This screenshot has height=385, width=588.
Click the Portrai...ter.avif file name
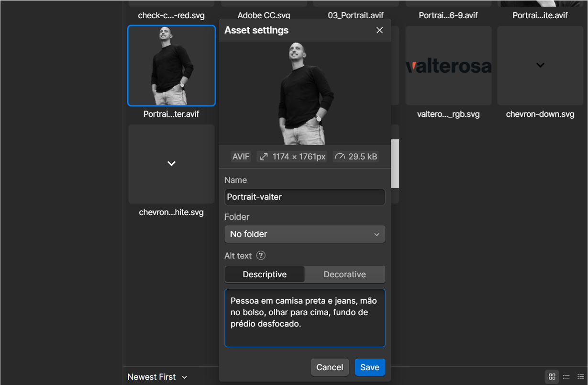click(x=171, y=114)
